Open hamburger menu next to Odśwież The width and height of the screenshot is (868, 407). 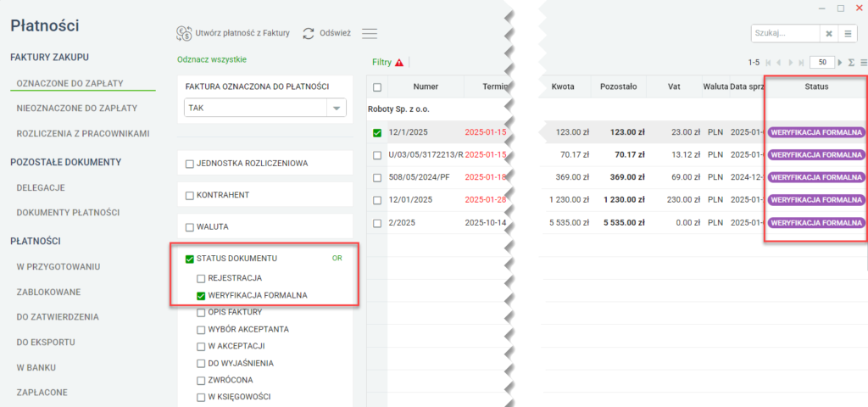click(x=370, y=33)
